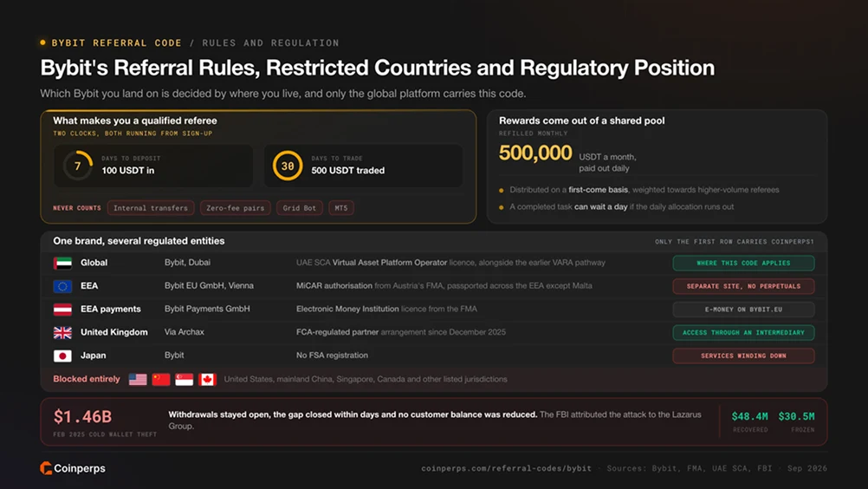
Task: Click the 30-day trade ring icon
Action: [x=288, y=166]
